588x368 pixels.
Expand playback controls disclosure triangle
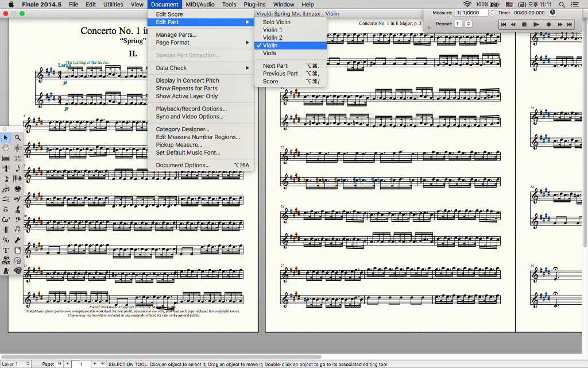(x=430, y=27)
